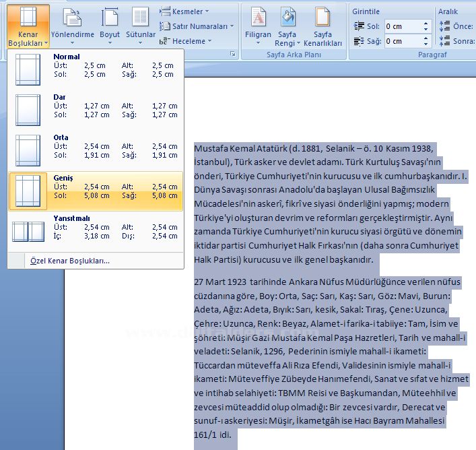Expand the Boyut dropdown arrow

pyautogui.click(x=110, y=43)
